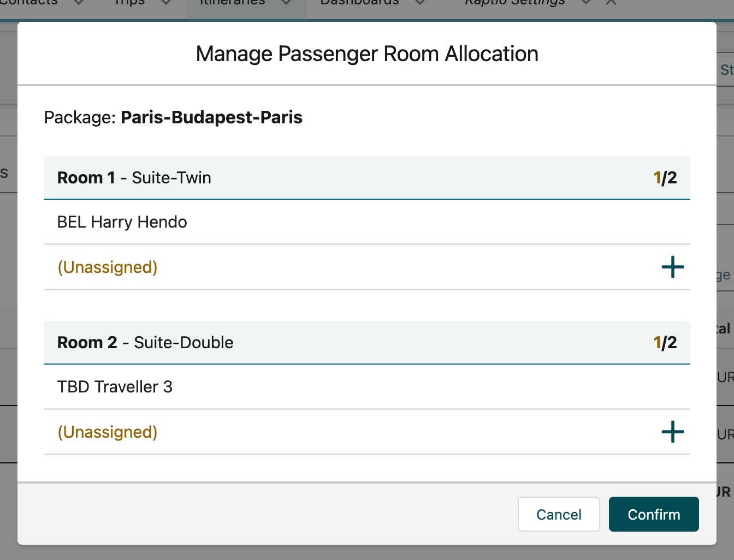Cancel the room allocation dialog
Viewport: 734px width, 560px height.
[558, 514]
